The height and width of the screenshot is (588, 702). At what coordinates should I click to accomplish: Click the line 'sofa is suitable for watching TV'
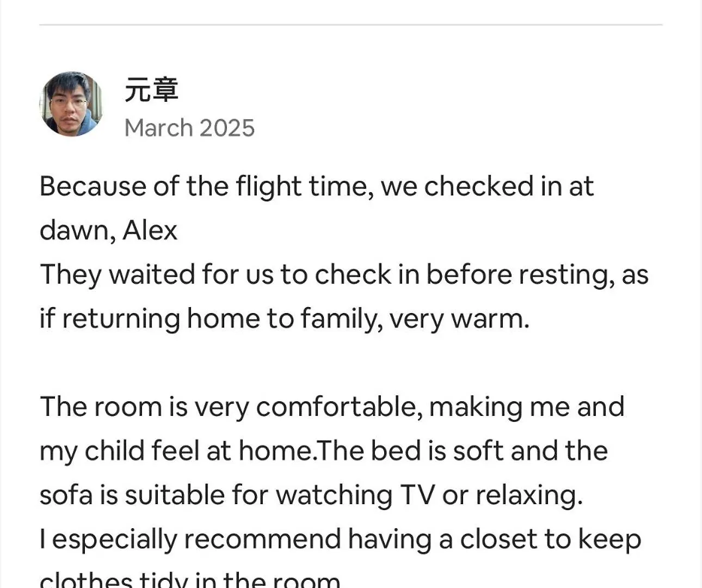(310, 495)
